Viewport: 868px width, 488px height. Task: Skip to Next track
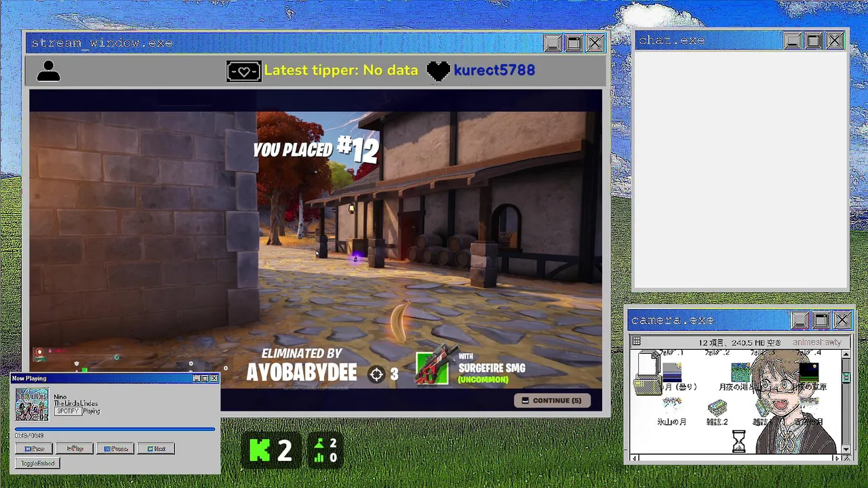156,449
